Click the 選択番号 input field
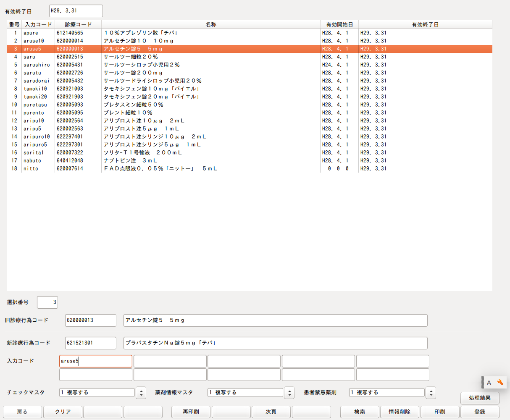The width and height of the screenshot is (510, 420). pos(47,302)
